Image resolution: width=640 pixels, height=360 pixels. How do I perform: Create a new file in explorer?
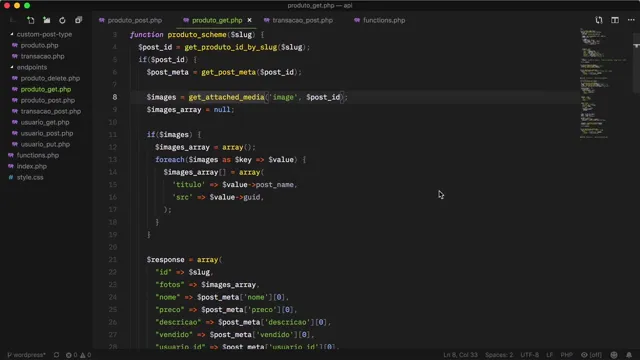click(31, 20)
